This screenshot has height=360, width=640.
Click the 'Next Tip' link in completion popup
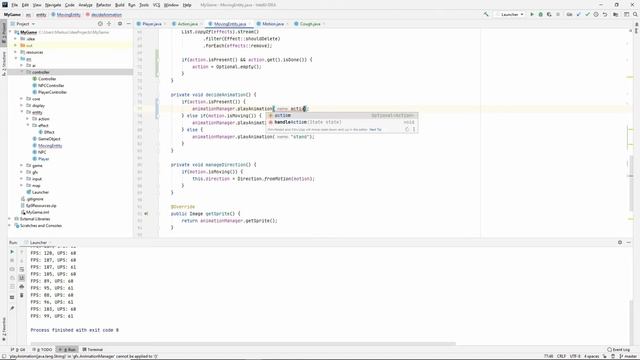tap(375, 129)
